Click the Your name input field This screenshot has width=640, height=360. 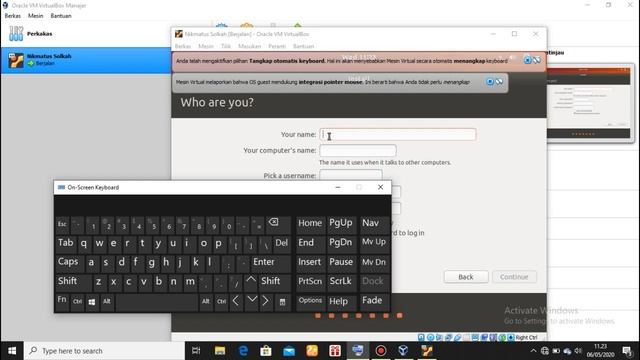(x=398, y=135)
